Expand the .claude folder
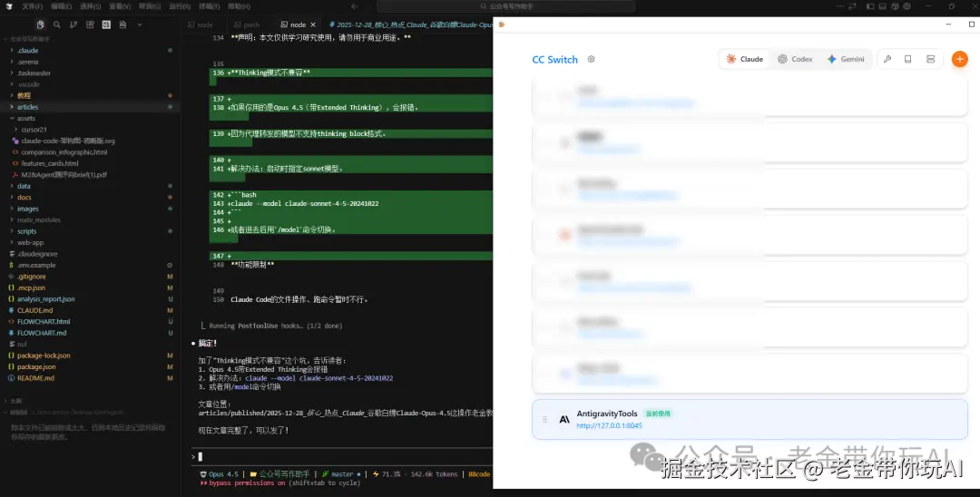 (x=28, y=51)
